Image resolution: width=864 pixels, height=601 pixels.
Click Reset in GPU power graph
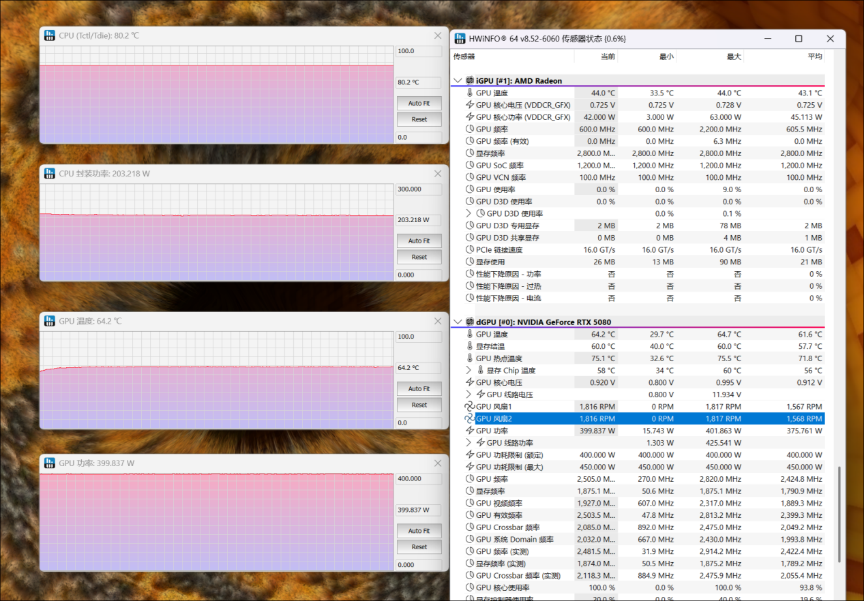pyautogui.click(x=419, y=546)
